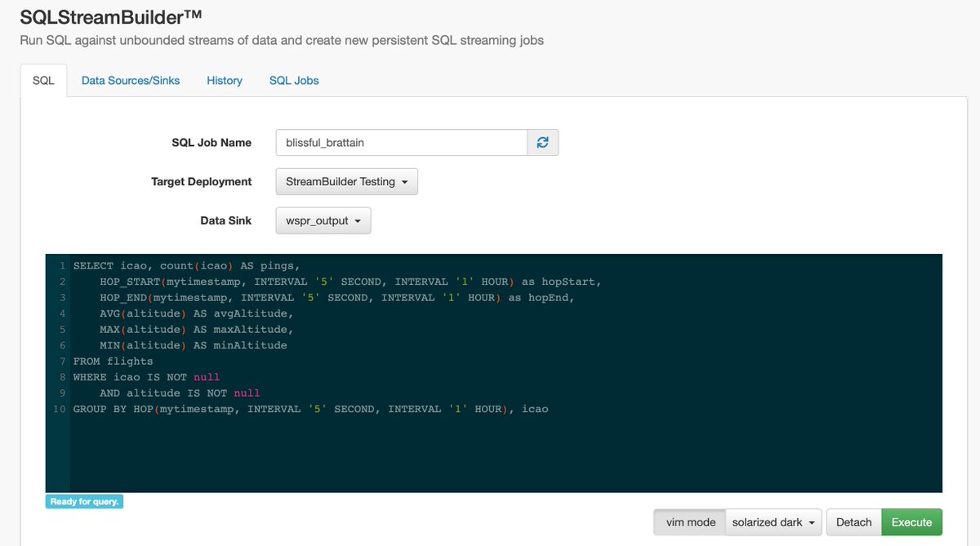Click the AND altitude IS NOT null line
Image resolution: width=980 pixels, height=546 pixels.
[180, 393]
